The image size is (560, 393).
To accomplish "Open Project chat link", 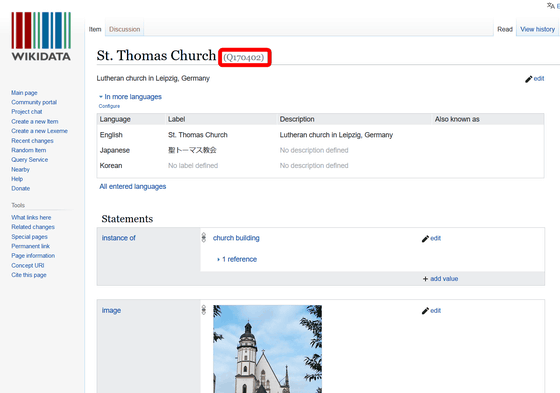I will (27, 112).
